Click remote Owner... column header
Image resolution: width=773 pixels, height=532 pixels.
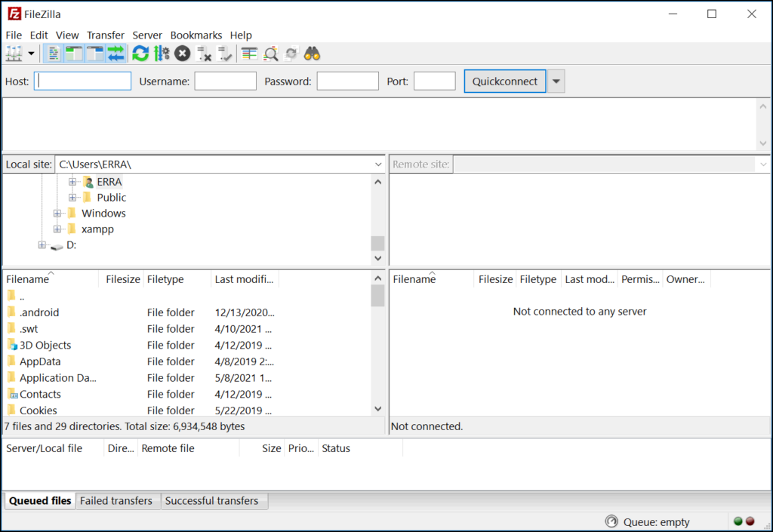click(x=685, y=279)
